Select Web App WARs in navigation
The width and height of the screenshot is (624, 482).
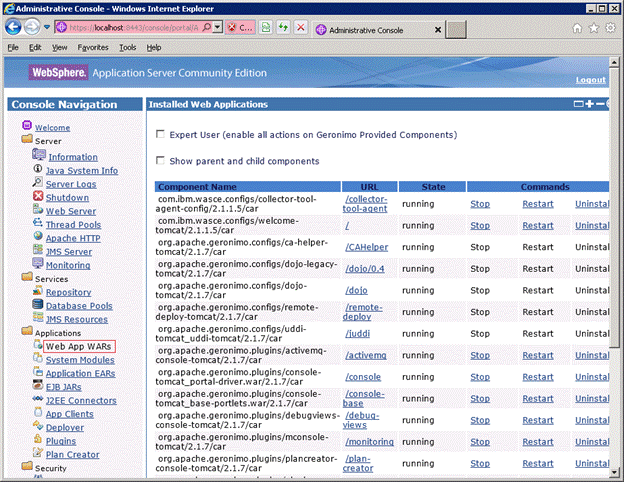click(79, 346)
